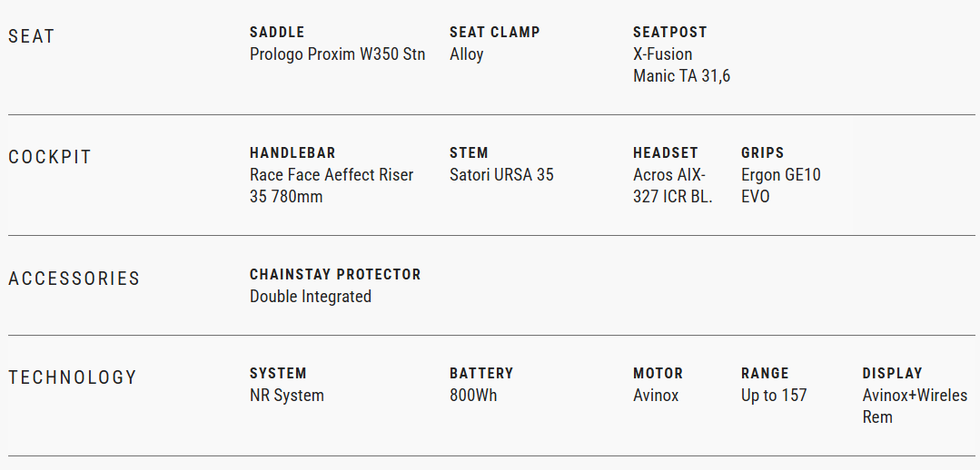Click the Avinox motor value
980x470 pixels.
click(x=656, y=396)
